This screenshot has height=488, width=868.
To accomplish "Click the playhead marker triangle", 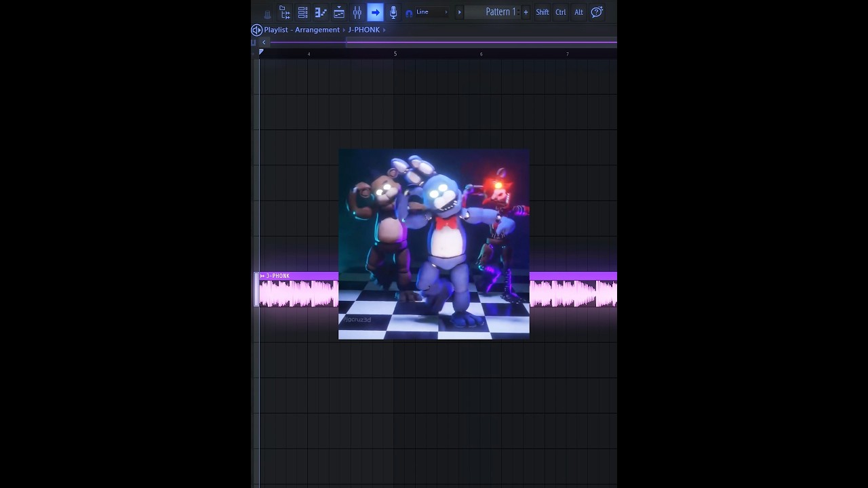I will click(261, 52).
